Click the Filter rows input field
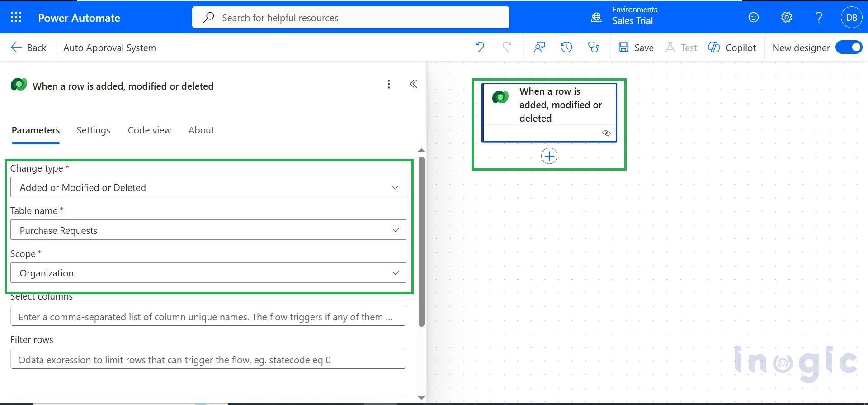The width and height of the screenshot is (868, 405). click(208, 360)
